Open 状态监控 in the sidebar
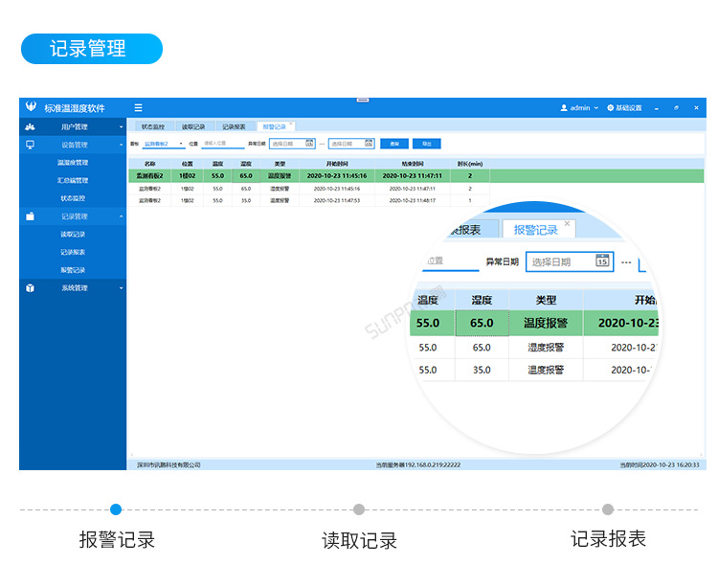The image size is (718, 588). click(73, 198)
